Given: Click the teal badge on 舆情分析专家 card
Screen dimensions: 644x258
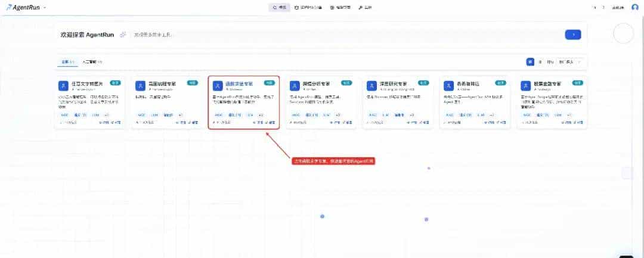Looking at the screenshot, I should pos(346,83).
